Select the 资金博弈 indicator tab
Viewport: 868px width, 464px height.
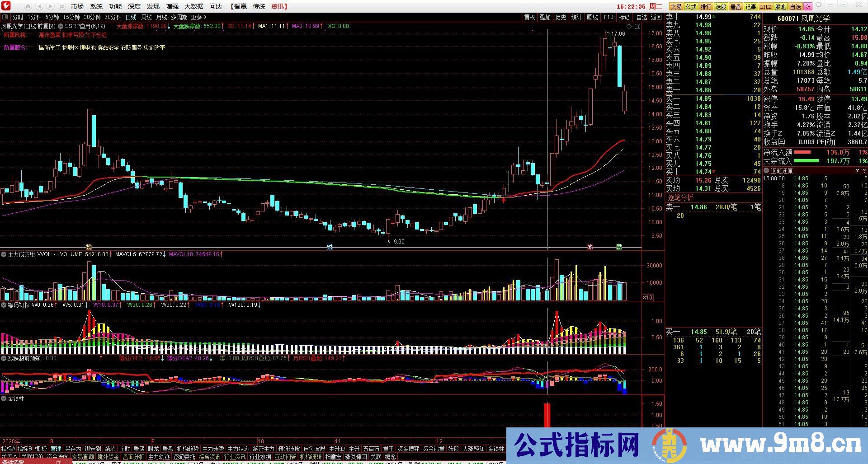click(x=408, y=449)
